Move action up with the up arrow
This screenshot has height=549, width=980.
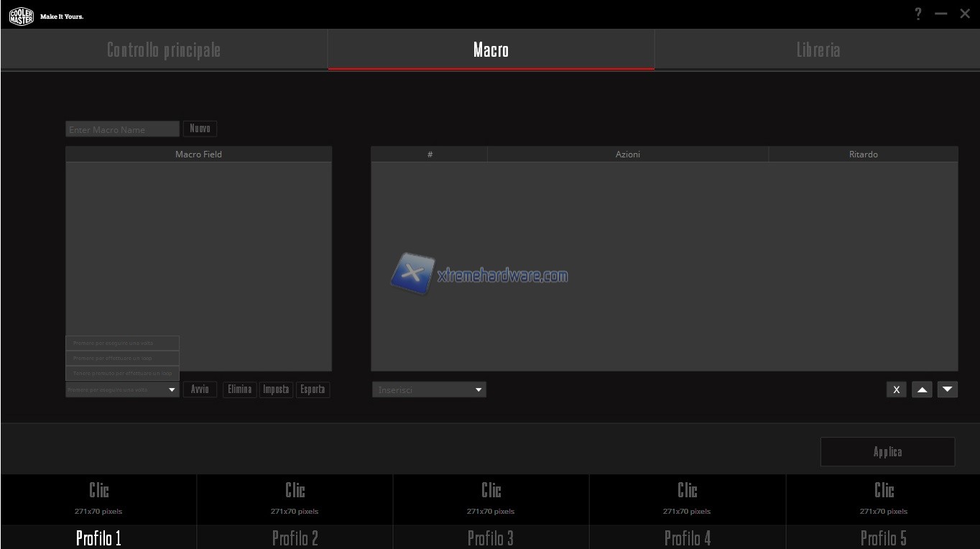pos(922,389)
